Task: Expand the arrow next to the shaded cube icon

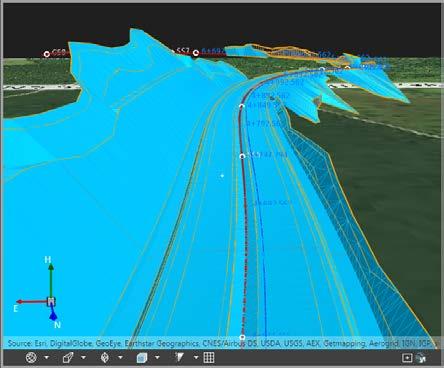Action: (157, 358)
